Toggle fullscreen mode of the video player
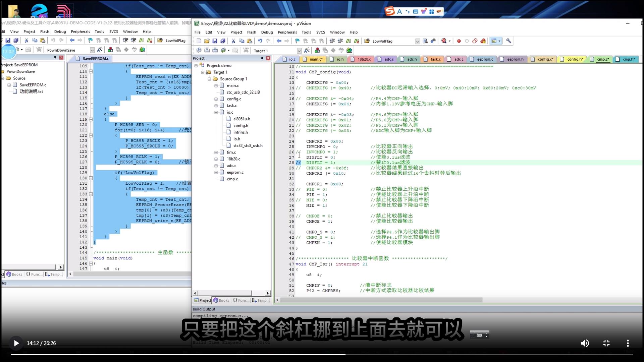This screenshot has width=644, height=362. 606,343
